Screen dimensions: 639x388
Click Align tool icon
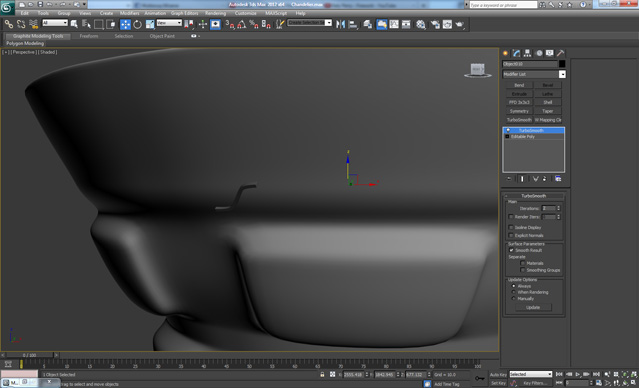tap(353, 24)
